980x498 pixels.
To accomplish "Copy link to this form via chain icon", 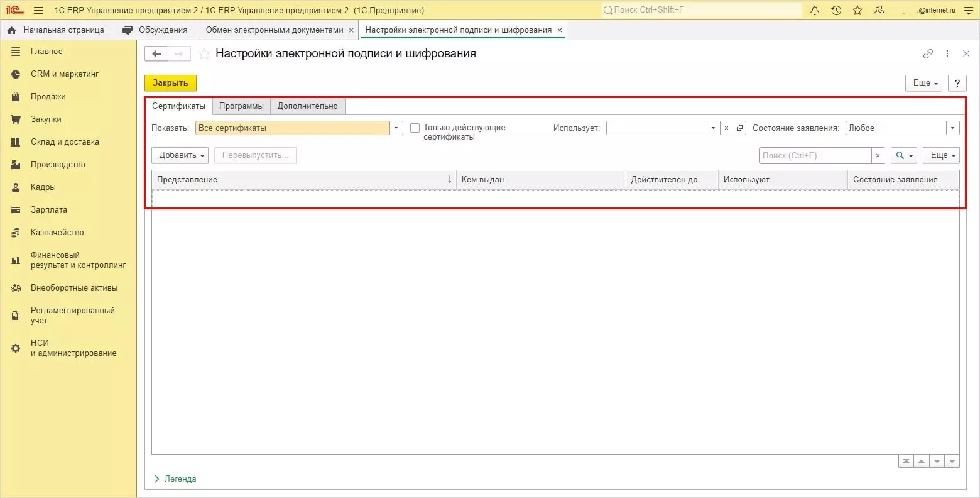I will 928,54.
